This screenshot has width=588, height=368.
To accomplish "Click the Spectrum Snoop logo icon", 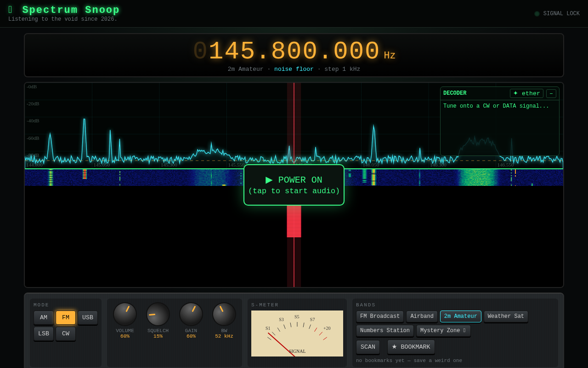I will pos(11,10).
